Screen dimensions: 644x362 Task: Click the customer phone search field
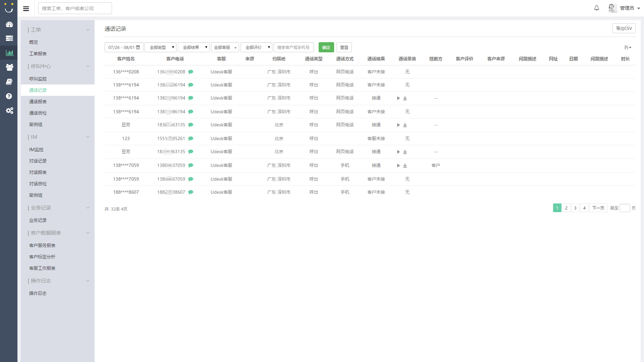click(x=293, y=47)
